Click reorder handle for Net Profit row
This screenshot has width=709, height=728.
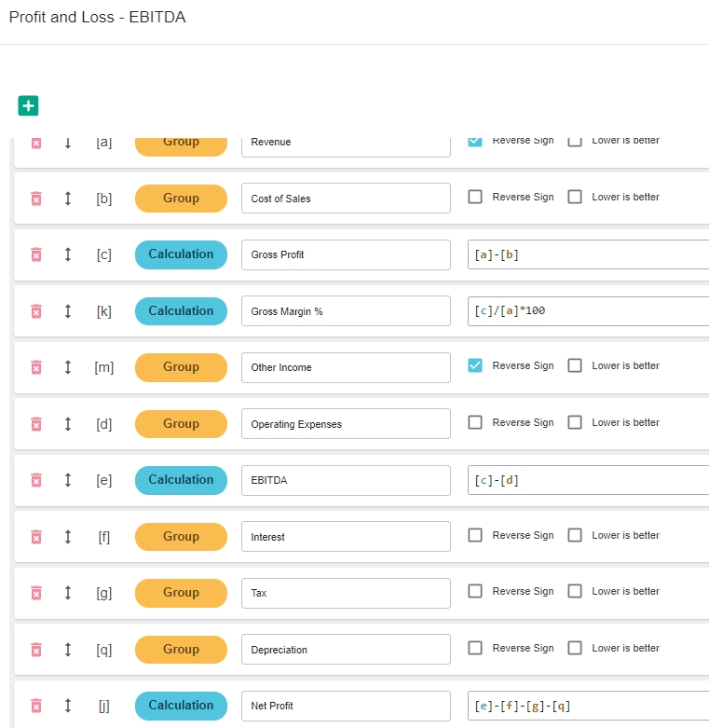[x=68, y=706]
